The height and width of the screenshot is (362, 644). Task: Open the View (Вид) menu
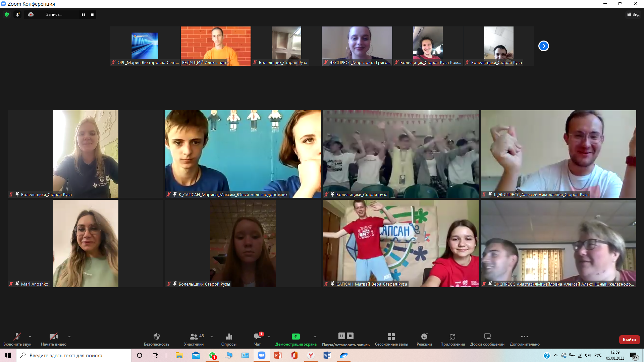click(633, 15)
